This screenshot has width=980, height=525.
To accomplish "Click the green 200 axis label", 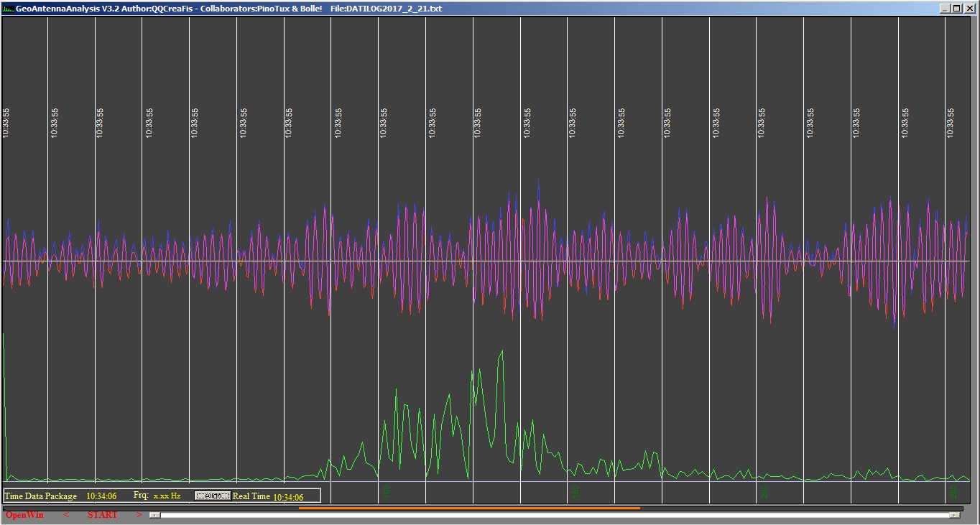I will 766,491.
